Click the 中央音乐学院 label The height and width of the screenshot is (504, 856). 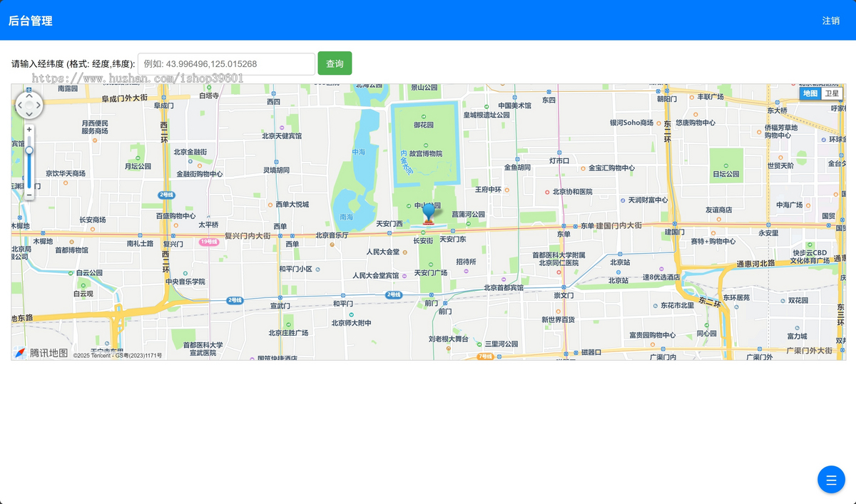(185, 282)
